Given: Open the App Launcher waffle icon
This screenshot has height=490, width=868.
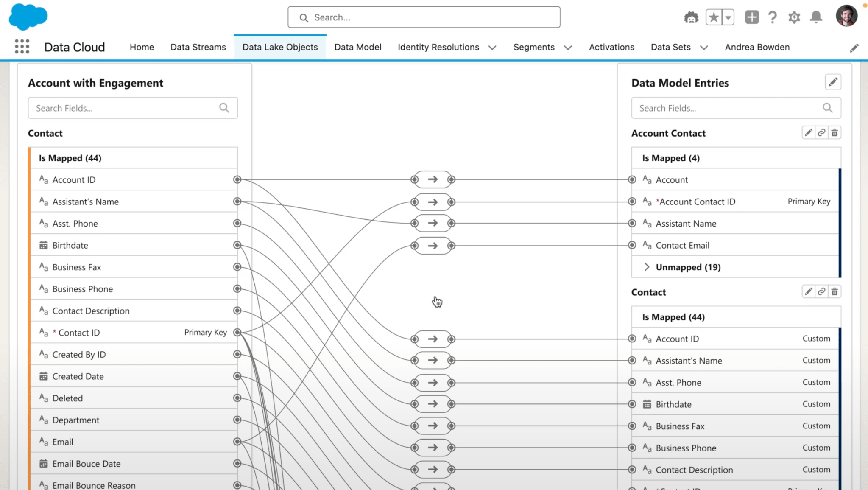Looking at the screenshot, I should click(22, 46).
